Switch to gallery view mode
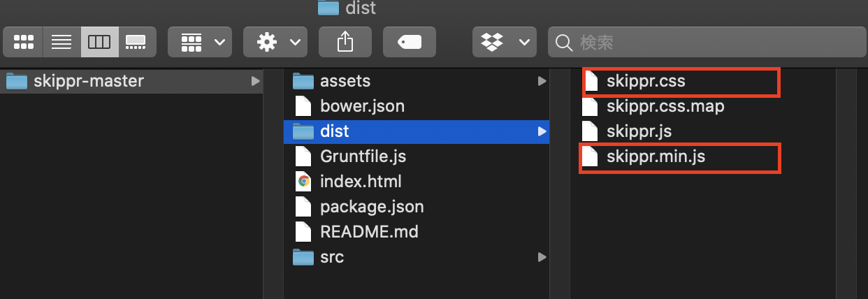Viewport: 868px width, 299px height. point(136,43)
